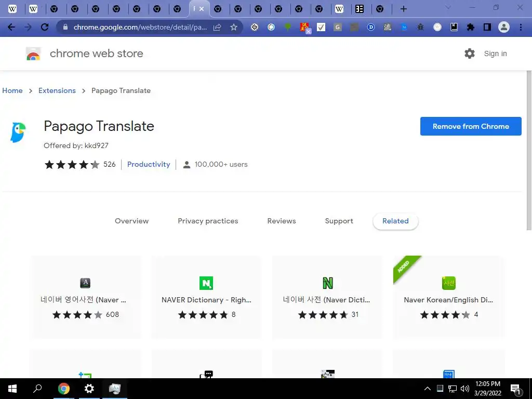
Task: Switch to the Reviews tab
Action: (282, 221)
